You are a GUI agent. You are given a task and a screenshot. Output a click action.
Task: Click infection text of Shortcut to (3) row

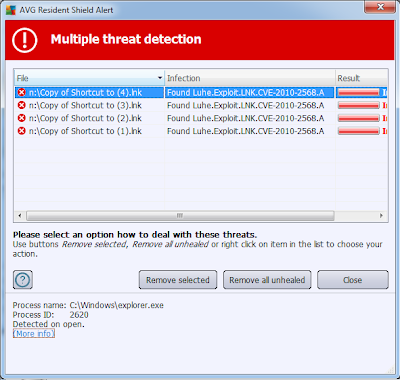point(246,105)
